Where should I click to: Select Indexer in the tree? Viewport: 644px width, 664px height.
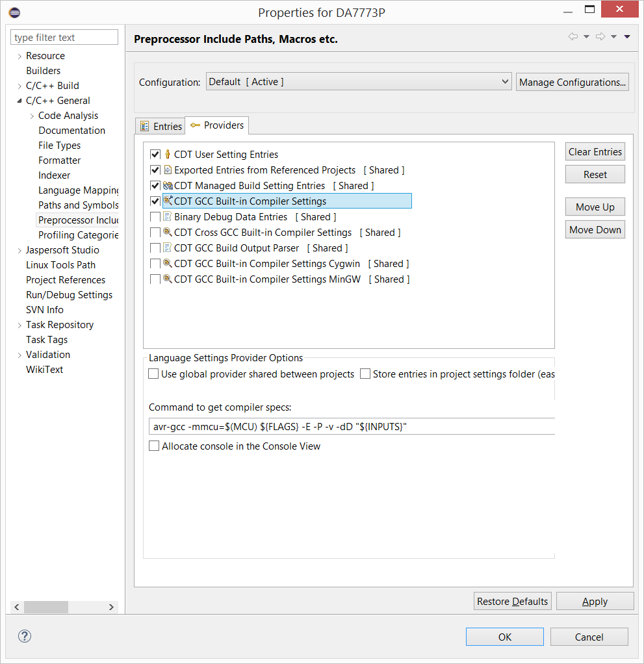(x=54, y=175)
